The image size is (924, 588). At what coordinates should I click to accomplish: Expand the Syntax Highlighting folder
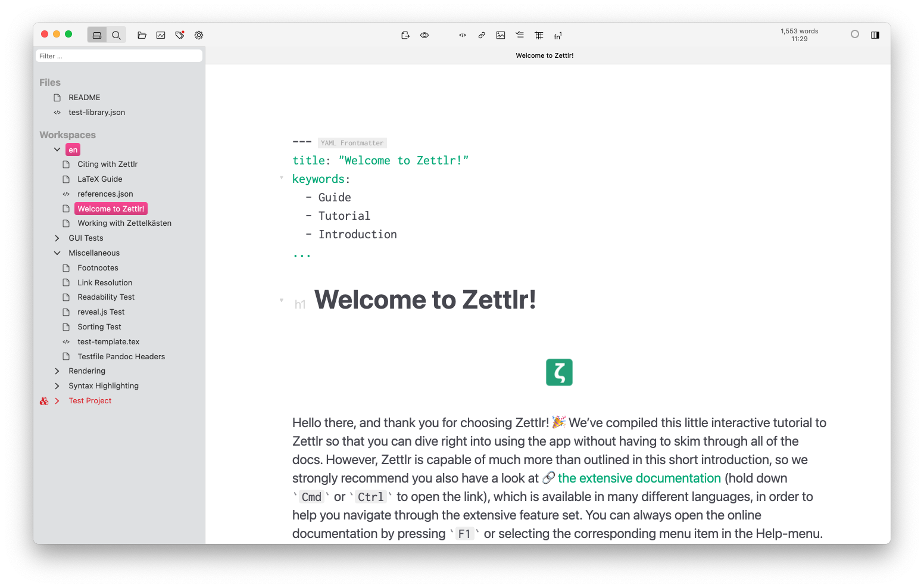tap(57, 386)
